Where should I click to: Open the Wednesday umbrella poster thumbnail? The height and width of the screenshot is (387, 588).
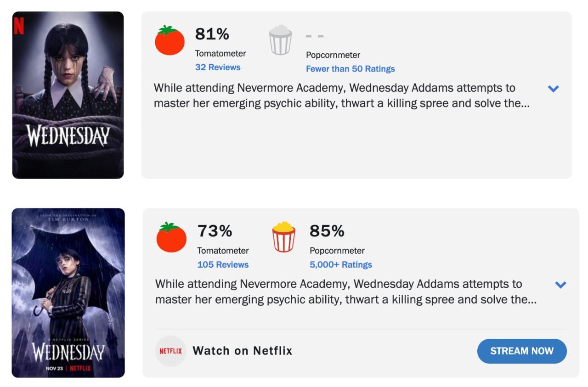68,292
